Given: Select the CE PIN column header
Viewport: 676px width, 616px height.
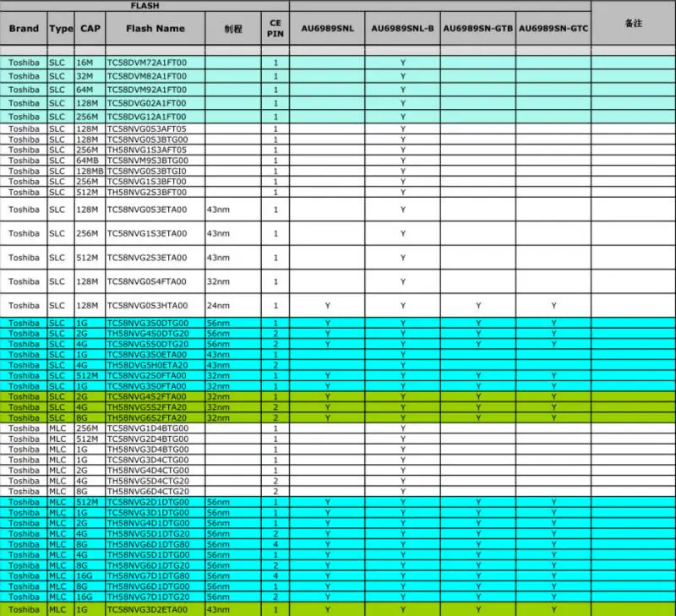Looking at the screenshot, I should [275, 29].
